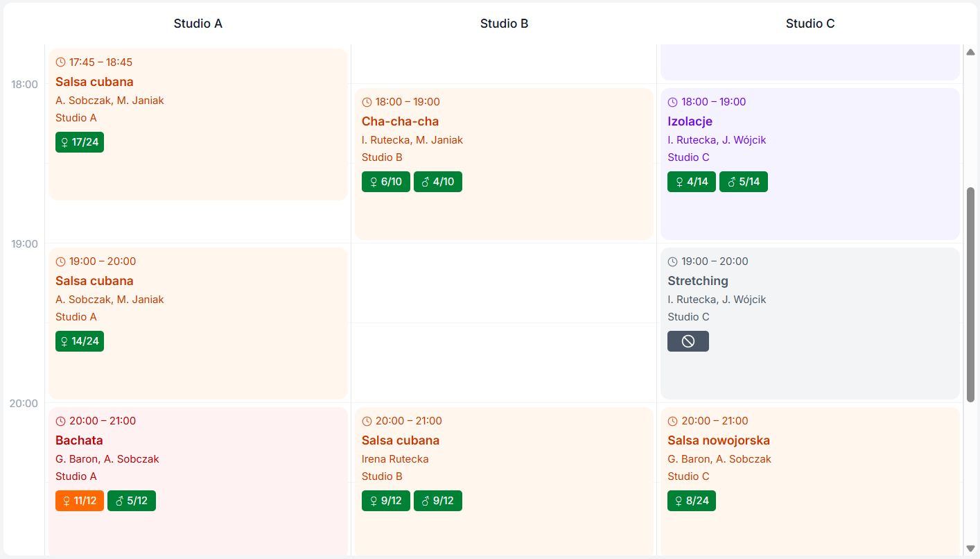Click clock icon on Izolacje class

[672, 102]
